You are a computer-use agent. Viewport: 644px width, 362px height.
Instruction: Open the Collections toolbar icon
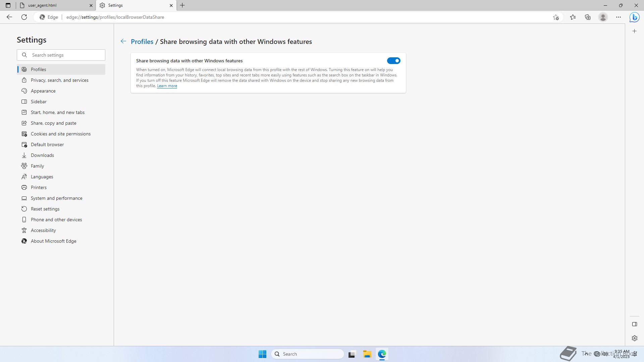[588, 17]
